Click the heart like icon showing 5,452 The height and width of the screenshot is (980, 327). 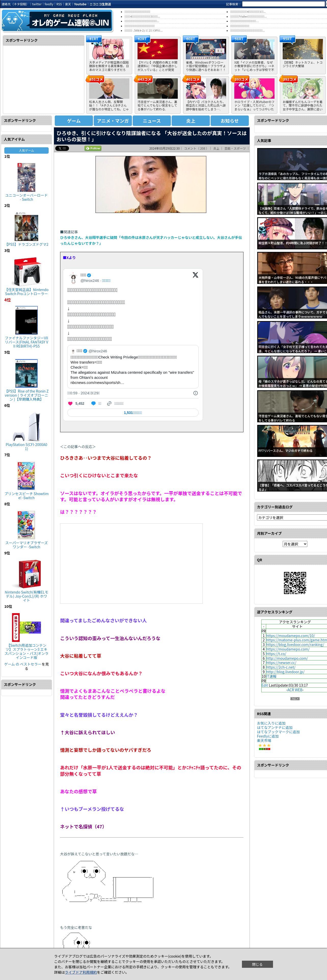tap(70, 403)
